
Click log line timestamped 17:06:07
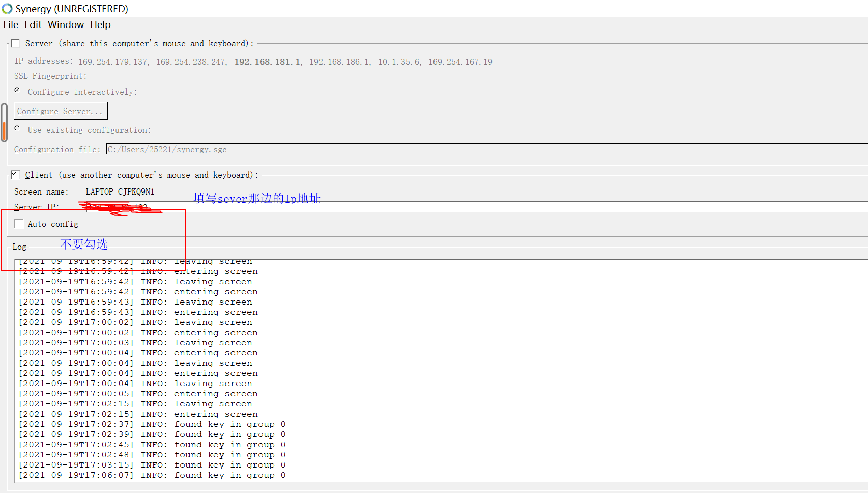click(152, 475)
